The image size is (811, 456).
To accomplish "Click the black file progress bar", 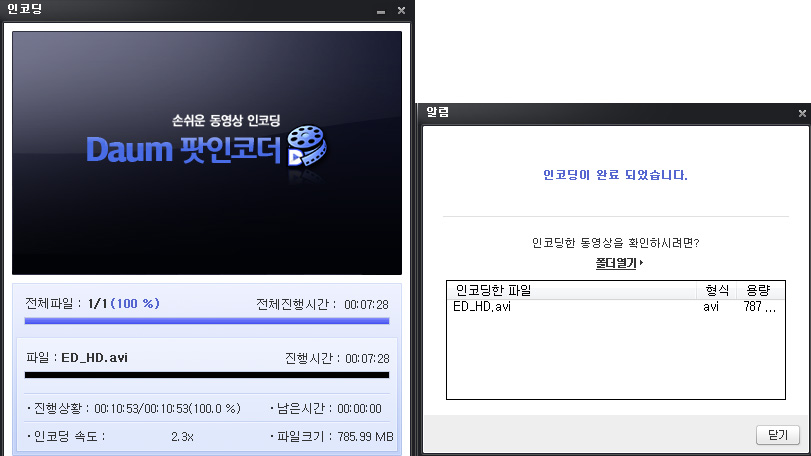I will [207, 375].
